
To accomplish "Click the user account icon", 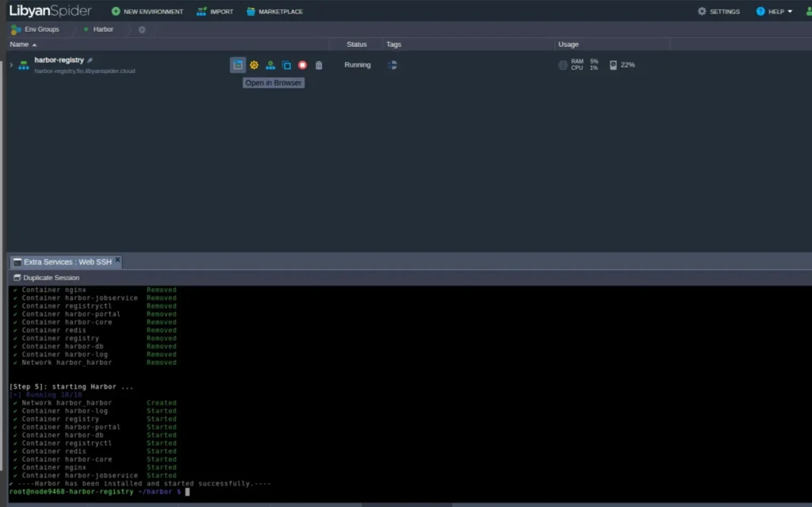I will pos(806,11).
